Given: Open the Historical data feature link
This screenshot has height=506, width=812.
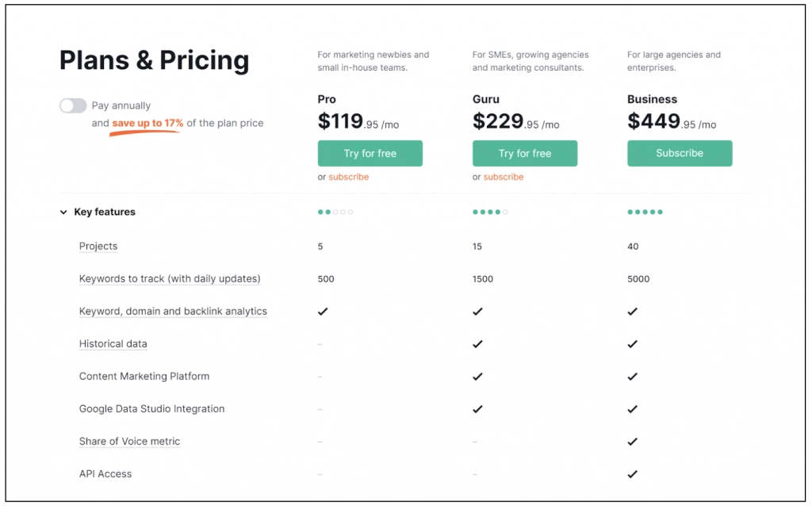Looking at the screenshot, I should coord(113,343).
